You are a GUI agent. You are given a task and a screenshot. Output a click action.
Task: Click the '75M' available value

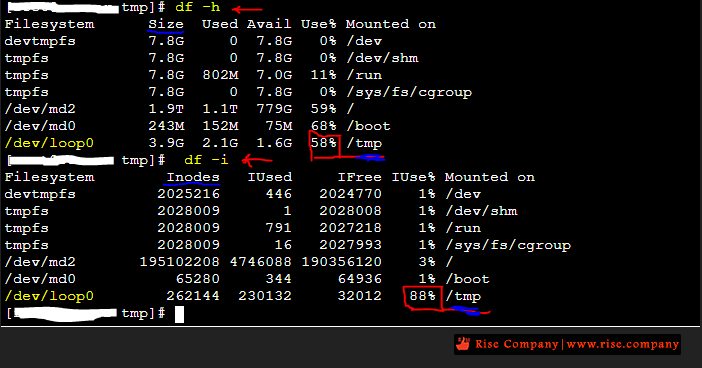coord(278,126)
